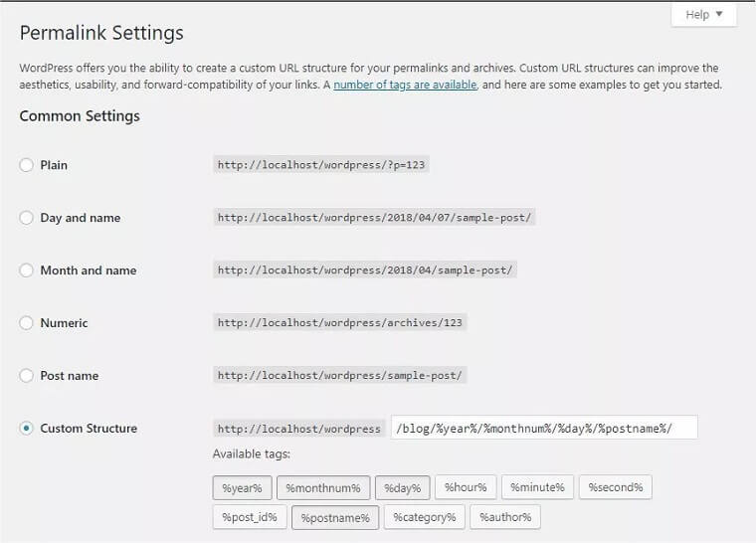This screenshot has width=756, height=543.
Task: Insert the %category% tag
Action: pos(425,517)
